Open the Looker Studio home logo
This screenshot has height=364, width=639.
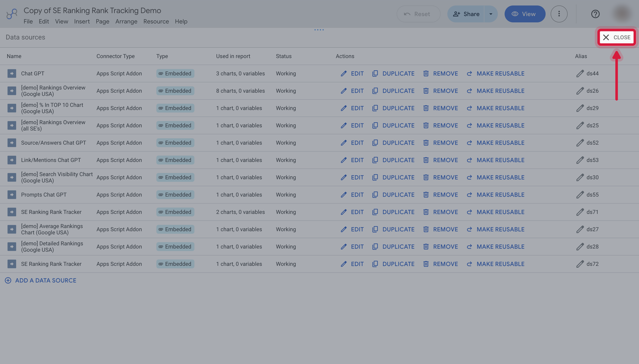click(x=12, y=14)
